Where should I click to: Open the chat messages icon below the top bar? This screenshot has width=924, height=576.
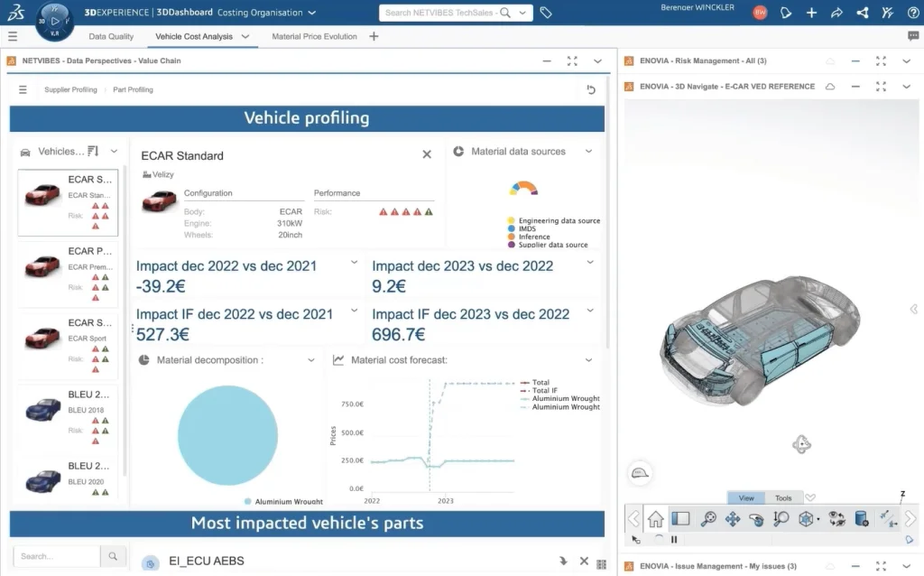(913, 36)
